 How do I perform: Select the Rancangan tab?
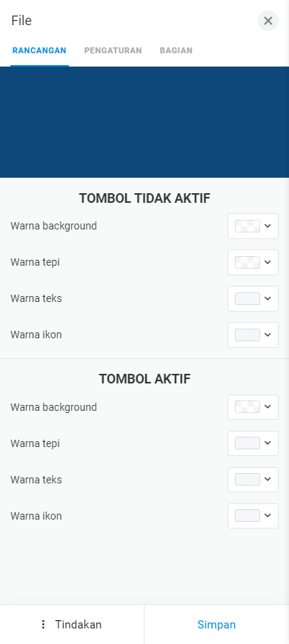pyautogui.click(x=39, y=50)
